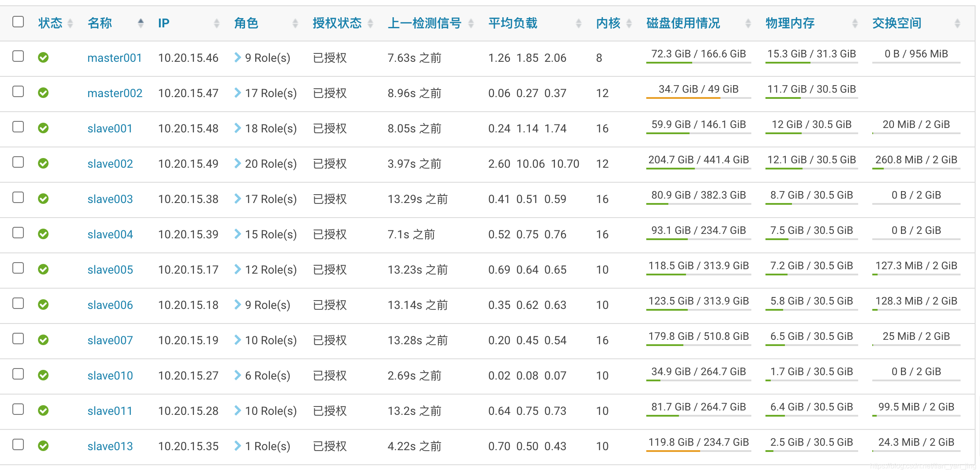Click sort arrows on the 状态 column
The image size is (980, 474).
pos(70,23)
